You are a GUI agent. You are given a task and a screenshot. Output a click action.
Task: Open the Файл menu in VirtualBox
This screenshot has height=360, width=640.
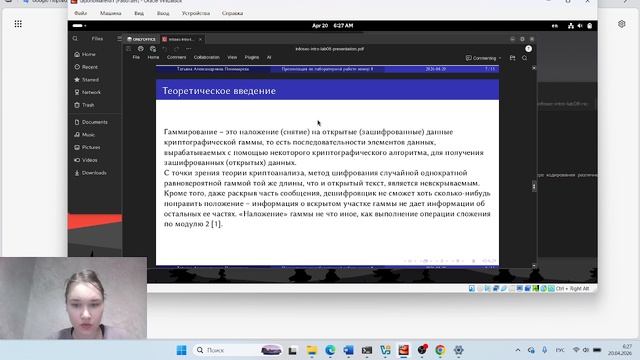point(80,13)
